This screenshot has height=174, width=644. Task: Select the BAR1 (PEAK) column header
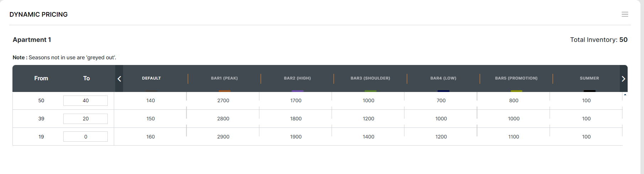[224, 78]
